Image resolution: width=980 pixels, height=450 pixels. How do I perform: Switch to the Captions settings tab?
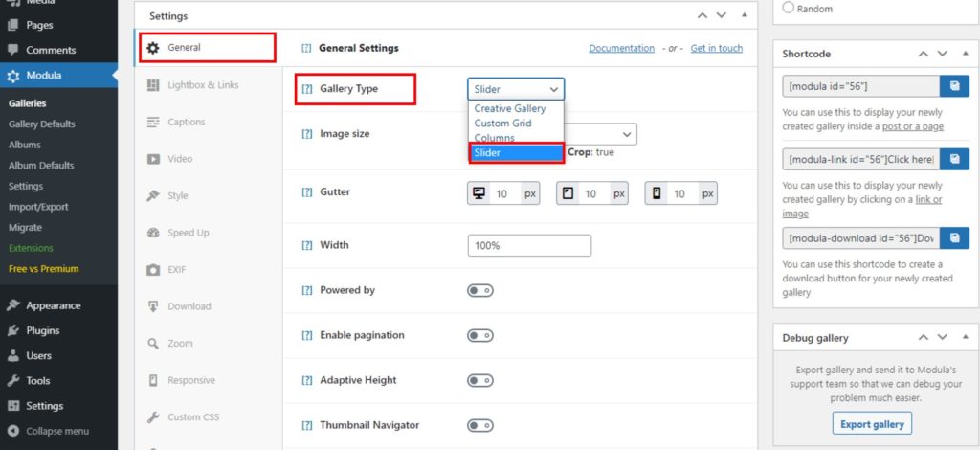[186, 122]
